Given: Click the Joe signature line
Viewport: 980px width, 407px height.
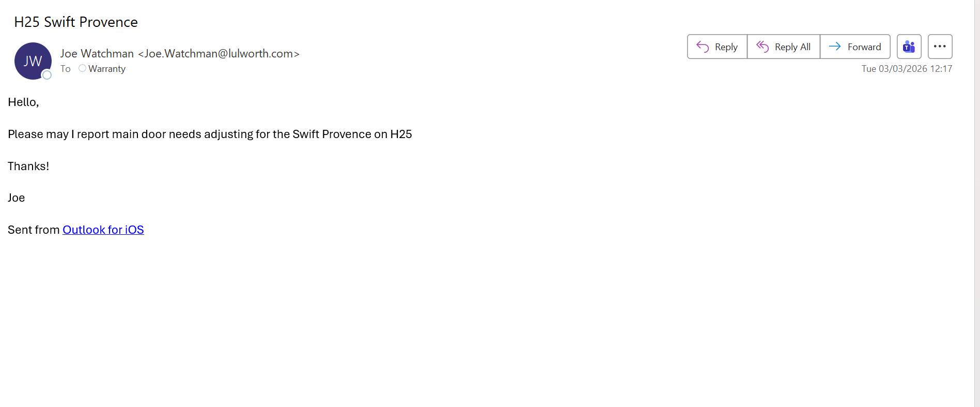Looking at the screenshot, I should click(x=17, y=198).
